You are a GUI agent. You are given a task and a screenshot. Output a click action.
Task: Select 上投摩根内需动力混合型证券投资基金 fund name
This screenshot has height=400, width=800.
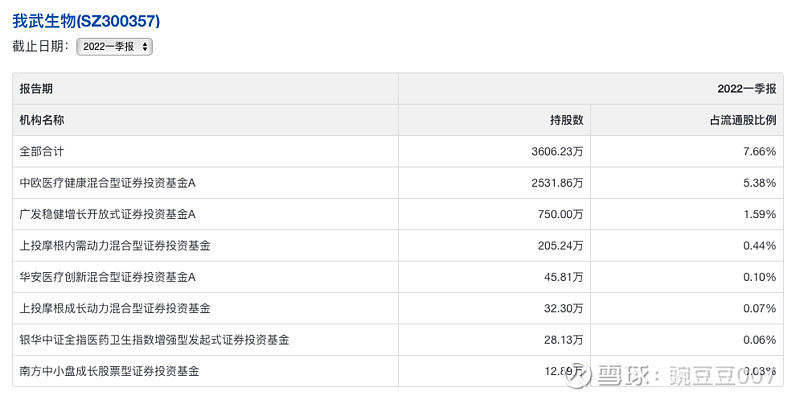115,245
